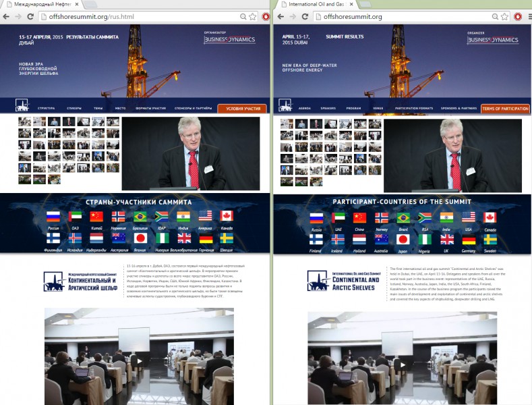532x405 pixels.
Task: Open ФОРМАТЫ УЧАСТИЯ menu item
Action: coord(150,109)
